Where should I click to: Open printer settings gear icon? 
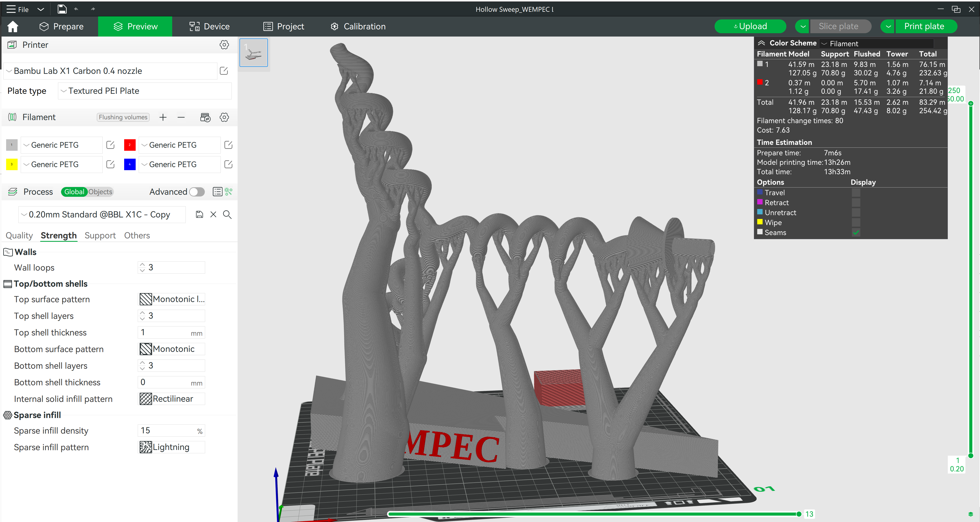(224, 45)
